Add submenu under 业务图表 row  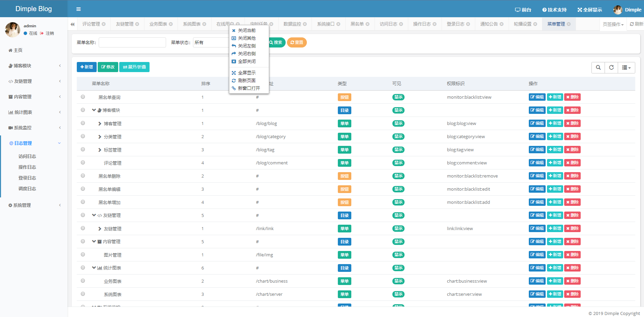pyautogui.click(x=555, y=281)
